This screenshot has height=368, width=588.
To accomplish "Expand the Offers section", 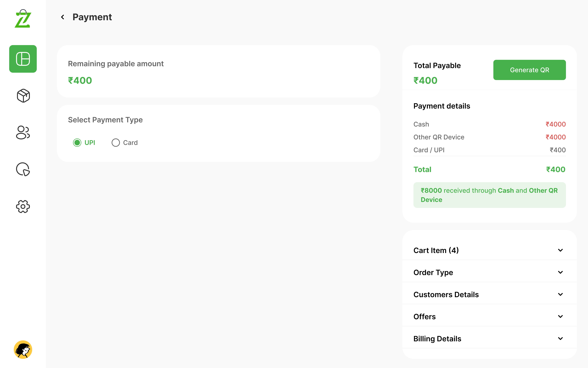I will pyautogui.click(x=490, y=316).
